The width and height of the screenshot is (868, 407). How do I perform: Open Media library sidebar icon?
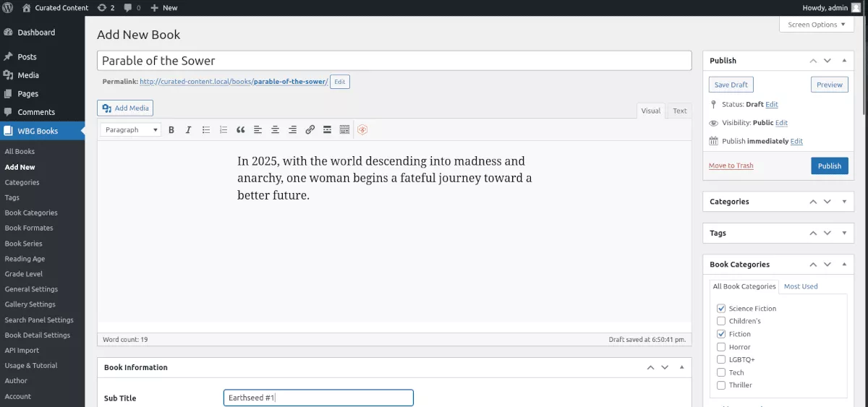[8, 75]
